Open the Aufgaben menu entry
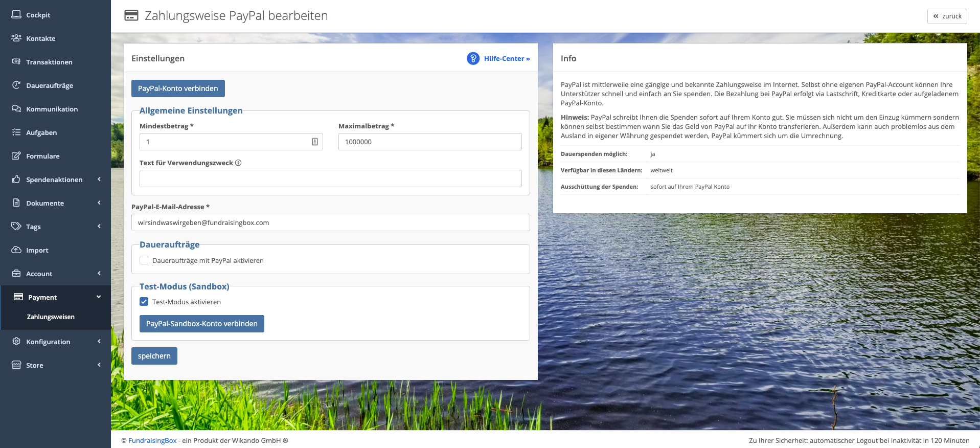This screenshot has height=448, width=980. click(x=55, y=132)
